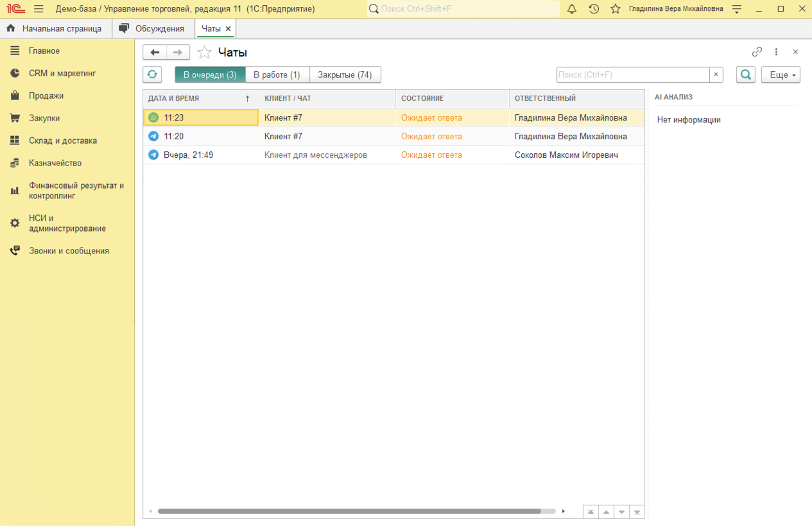
Task: Switch to "Закрытые (74)" filter
Action: [345, 74]
